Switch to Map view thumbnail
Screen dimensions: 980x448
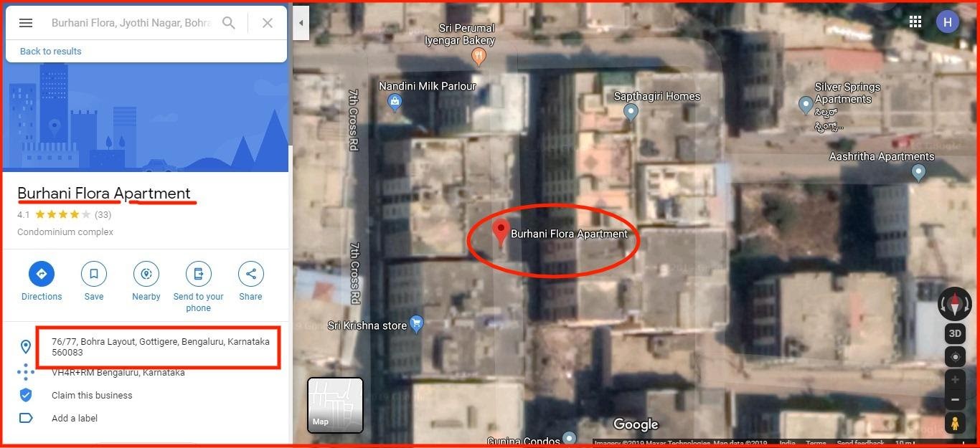coord(335,405)
